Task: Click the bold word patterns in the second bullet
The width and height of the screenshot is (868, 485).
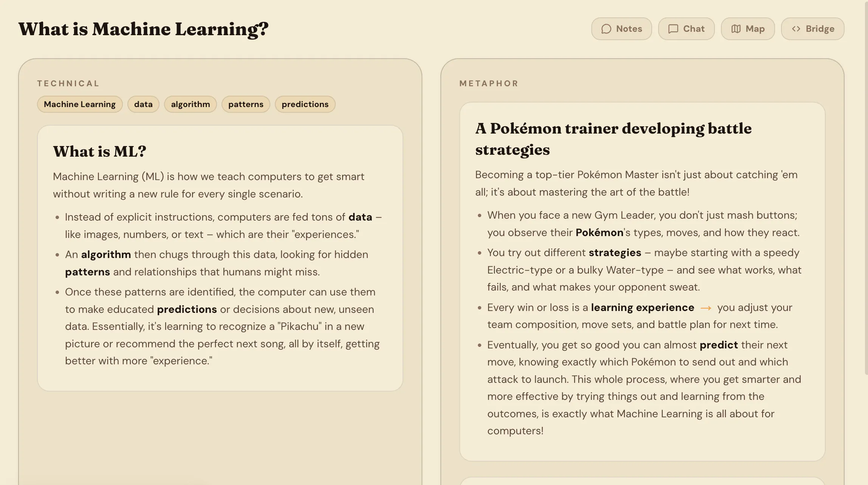Action: point(87,272)
